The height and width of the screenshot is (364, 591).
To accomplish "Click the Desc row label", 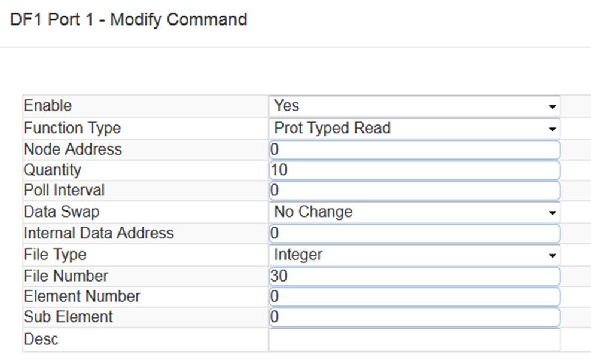I will coord(41,339).
